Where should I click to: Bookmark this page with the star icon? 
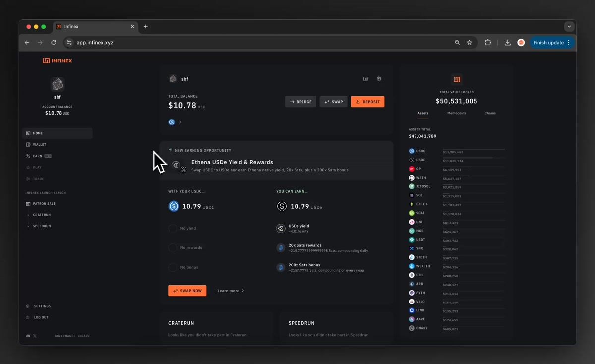470,43
